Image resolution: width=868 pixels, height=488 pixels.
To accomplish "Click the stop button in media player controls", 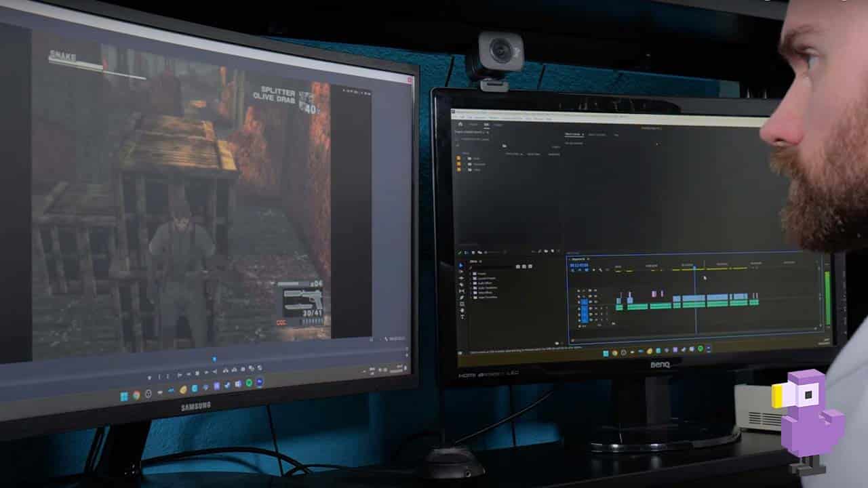I will pyautogui.click(x=197, y=373).
